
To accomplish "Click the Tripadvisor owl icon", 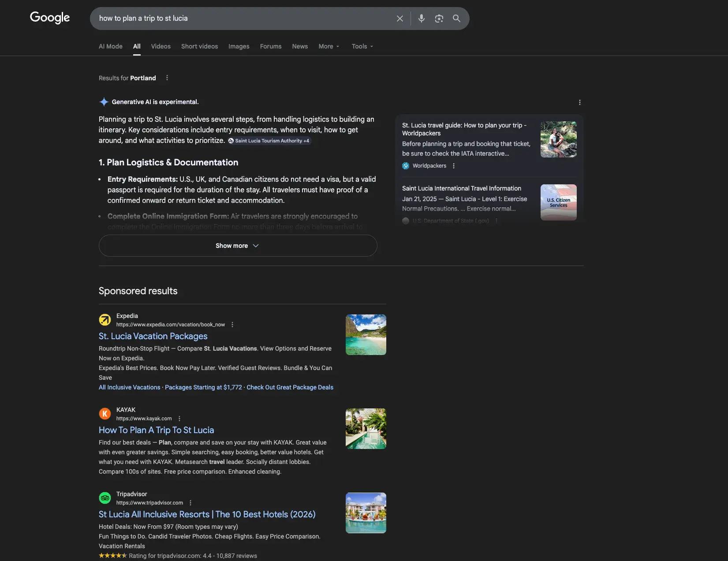I will pyautogui.click(x=105, y=497).
